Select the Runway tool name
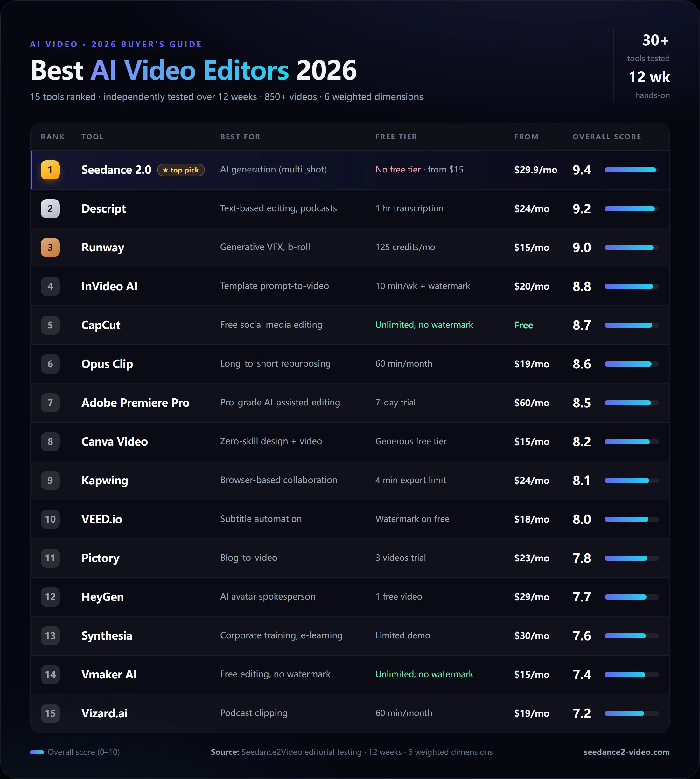The height and width of the screenshot is (779, 700). click(103, 248)
